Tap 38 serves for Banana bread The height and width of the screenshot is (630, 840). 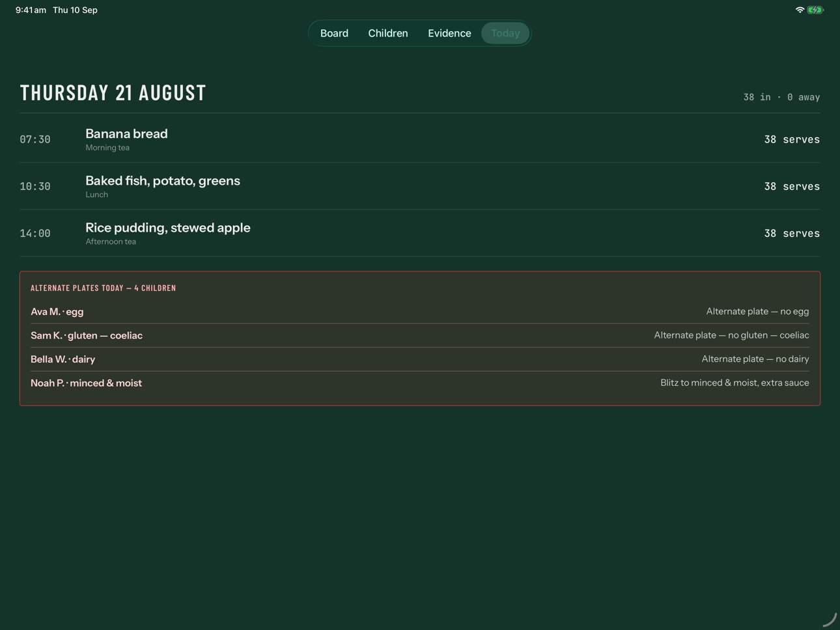792,139
